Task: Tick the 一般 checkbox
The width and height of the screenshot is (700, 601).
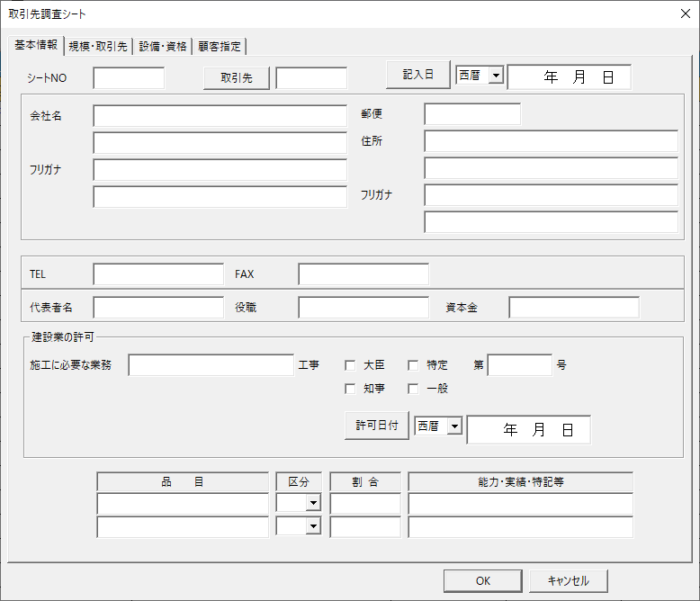Action: 414,389
